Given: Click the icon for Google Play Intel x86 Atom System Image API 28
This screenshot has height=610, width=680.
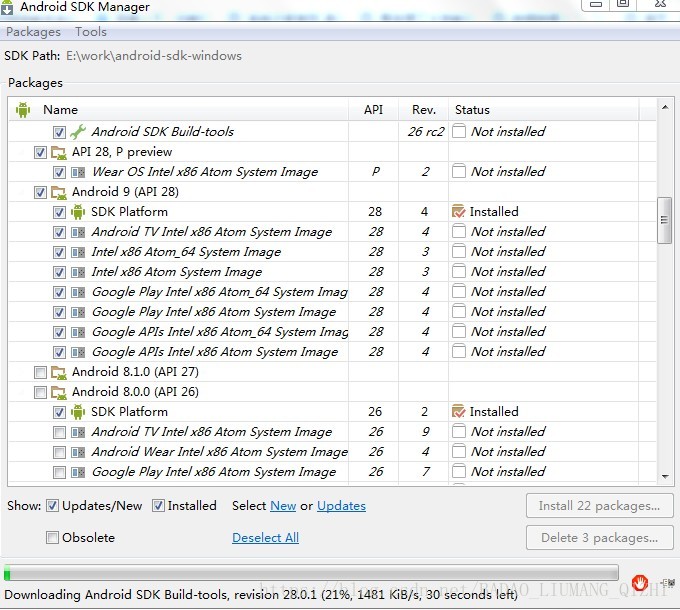Looking at the screenshot, I should [78, 312].
